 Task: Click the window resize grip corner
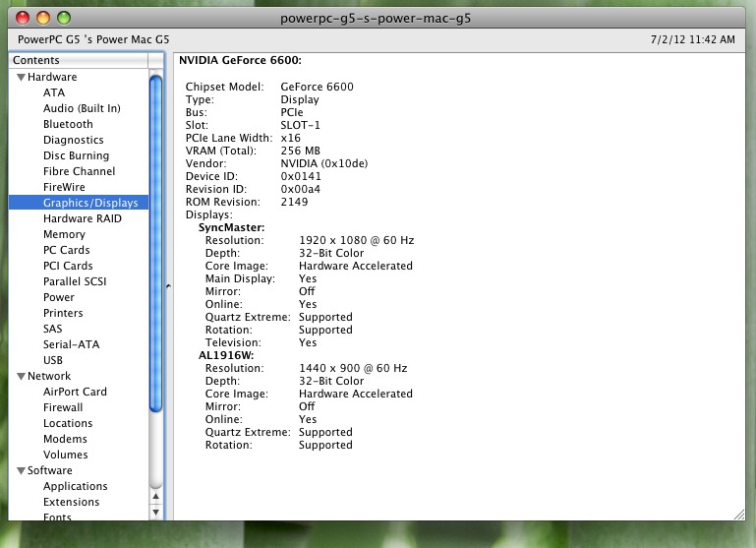point(739,515)
